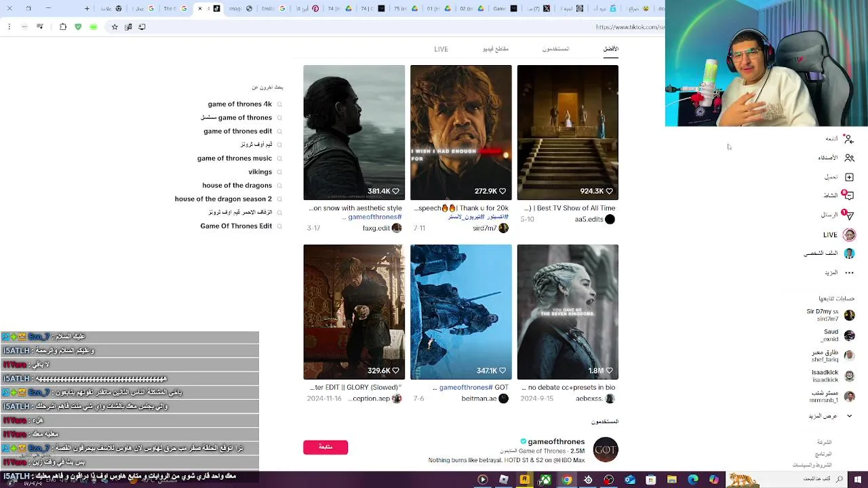Switch to the LIVE results tab
Image resolution: width=868 pixels, height=488 pixels.
pyautogui.click(x=441, y=49)
